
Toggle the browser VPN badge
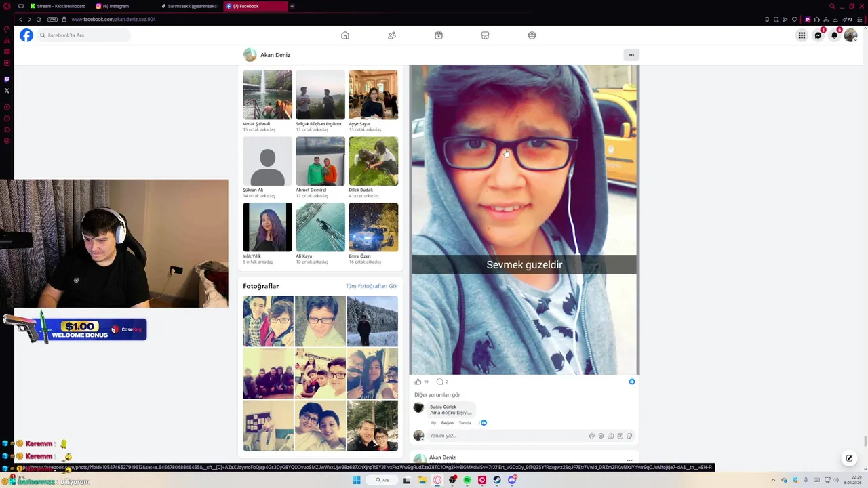(52, 19)
